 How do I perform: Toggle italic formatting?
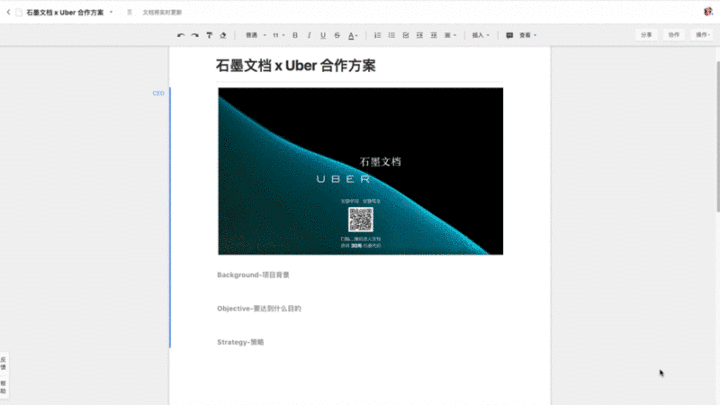[309, 35]
